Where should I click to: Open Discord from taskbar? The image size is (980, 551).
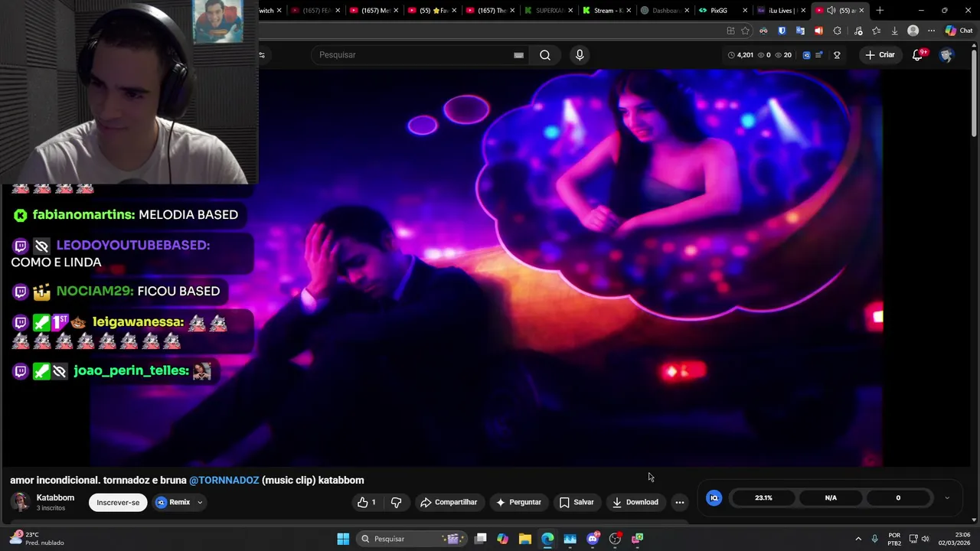tap(593, 539)
